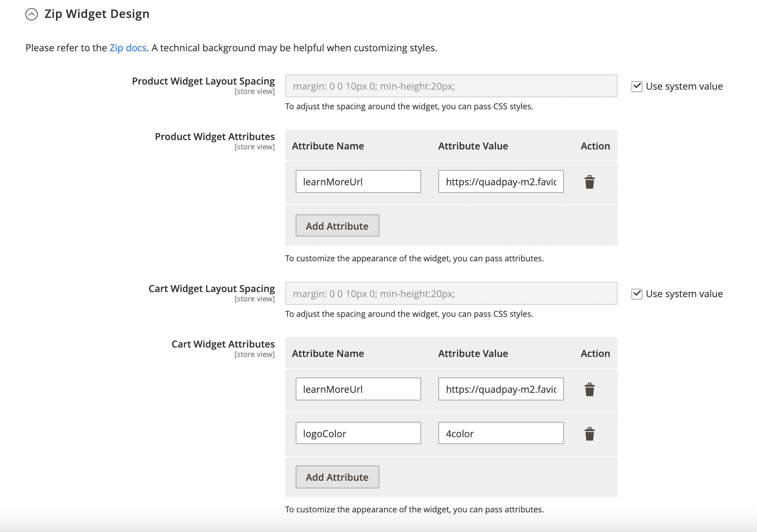Click the Product Widget Attributes label

click(x=214, y=137)
